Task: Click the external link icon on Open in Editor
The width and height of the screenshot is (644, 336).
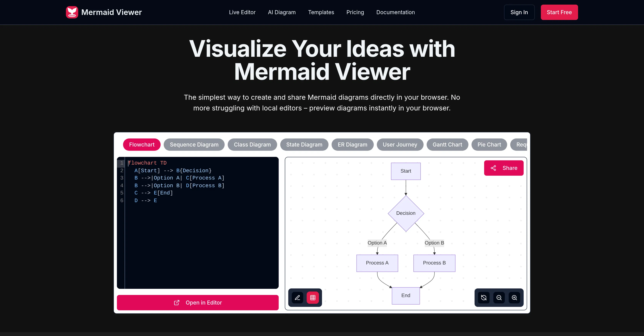Action: (x=177, y=302)
